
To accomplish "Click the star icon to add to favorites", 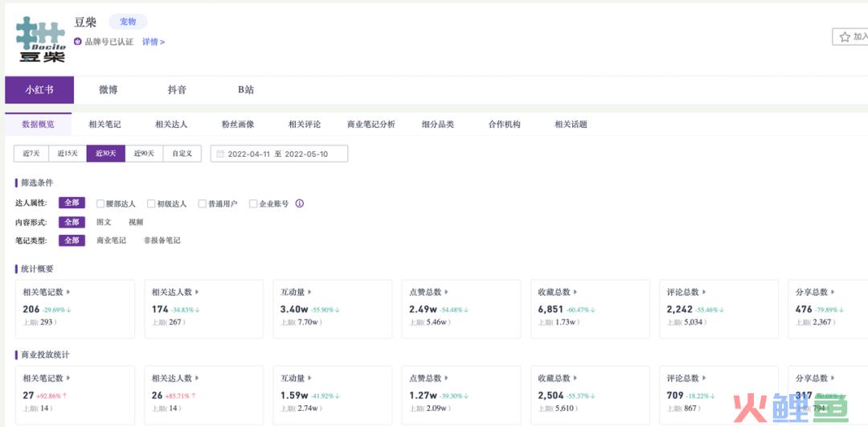I will click(845, 37).
